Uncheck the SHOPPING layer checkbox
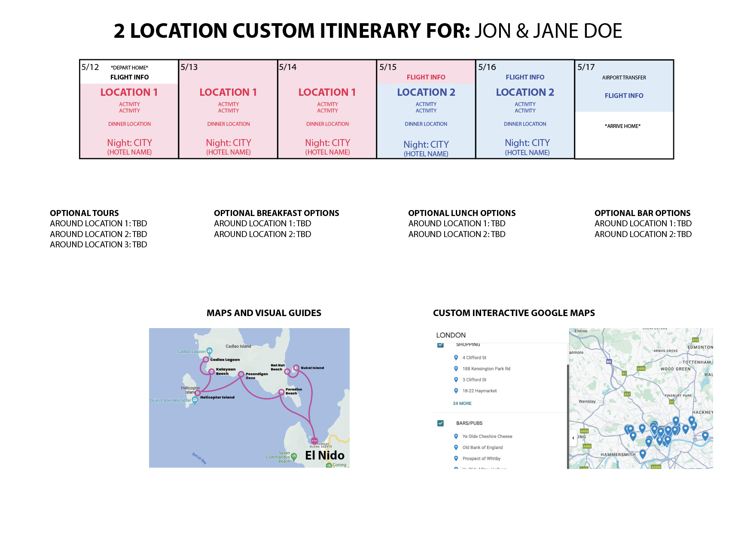Screen dimensions: 732x560 [x=440, y=345]
